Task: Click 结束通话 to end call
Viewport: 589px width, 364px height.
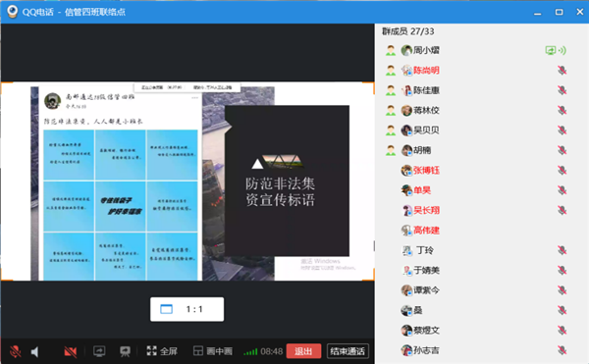Action: click(348, 351)
